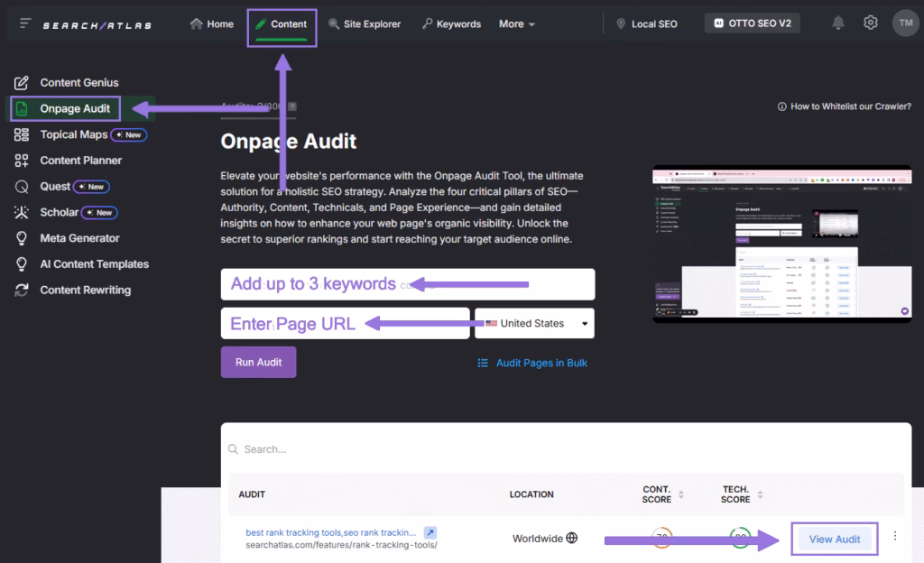The image size is (924, 563).
Task: Open Topical Maps in the sidebar
Action: pyautogui.click(x=73, y=134)
